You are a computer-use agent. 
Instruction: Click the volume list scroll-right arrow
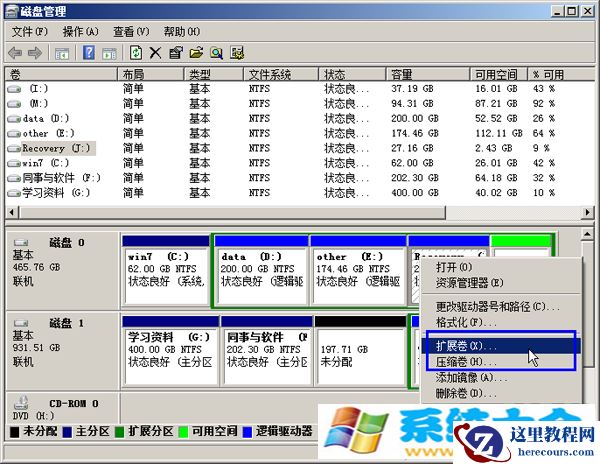point(588,212)
